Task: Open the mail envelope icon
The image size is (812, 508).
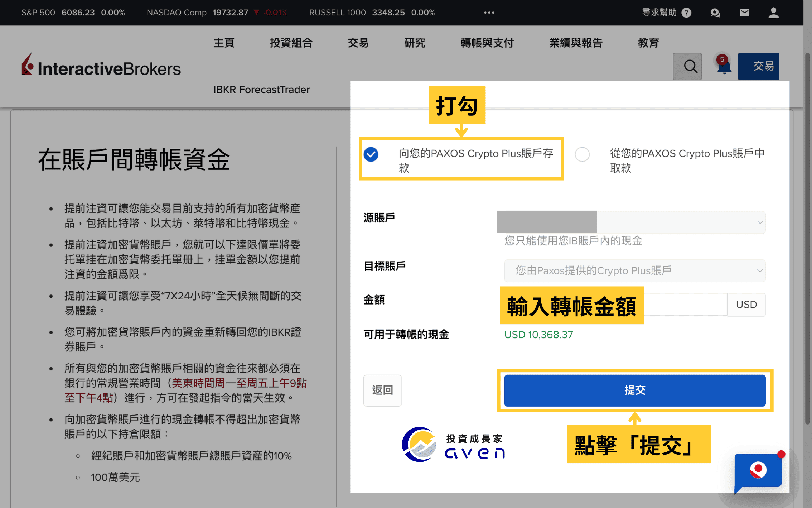Action: click(744, 13)
